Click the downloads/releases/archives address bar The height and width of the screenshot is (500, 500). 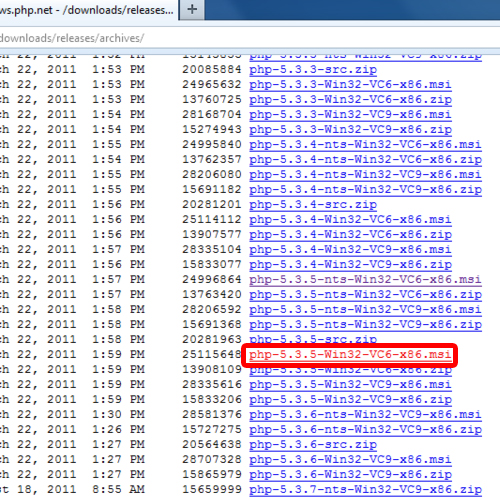click(x=250, y=38)
